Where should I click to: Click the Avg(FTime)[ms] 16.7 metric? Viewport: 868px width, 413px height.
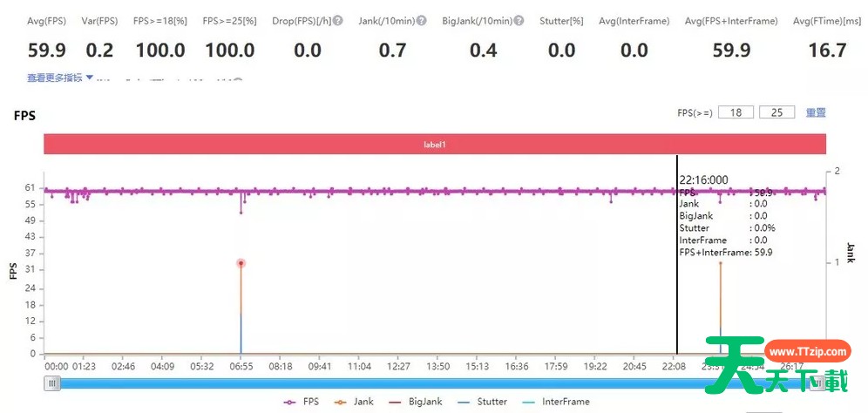coord(827,50)
